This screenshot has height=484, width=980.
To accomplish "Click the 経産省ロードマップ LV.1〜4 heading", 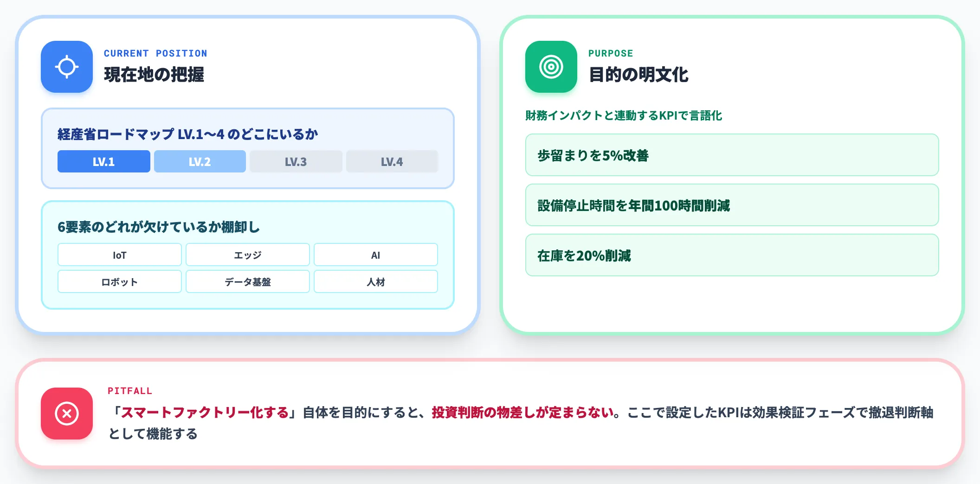I will coord(187,134).
